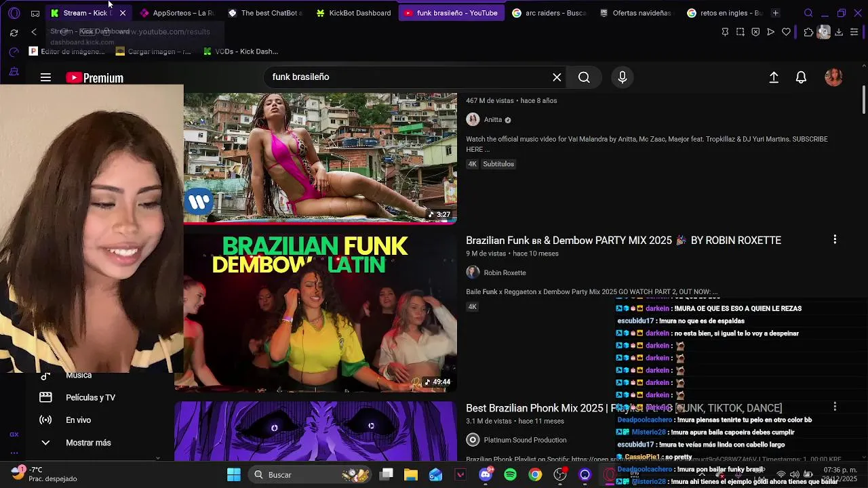Open Discord from the taskbar
The height and width of the screenshot is (488, 868).
coord(485,474)
